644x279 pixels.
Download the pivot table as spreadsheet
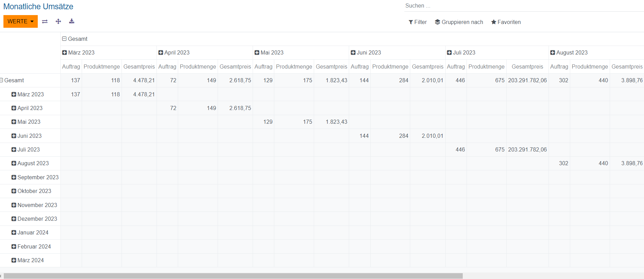(x=71, y=21)
